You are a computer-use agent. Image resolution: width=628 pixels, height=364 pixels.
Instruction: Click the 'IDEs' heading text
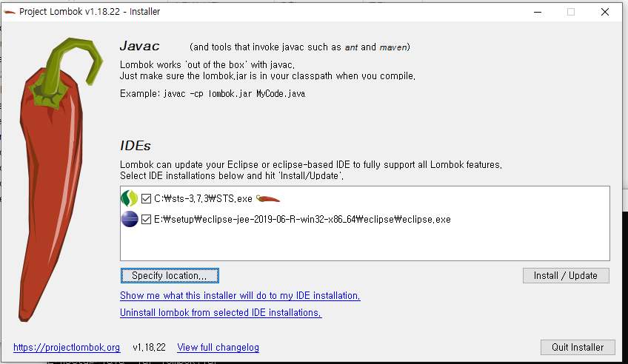click(x=136, y=146)
